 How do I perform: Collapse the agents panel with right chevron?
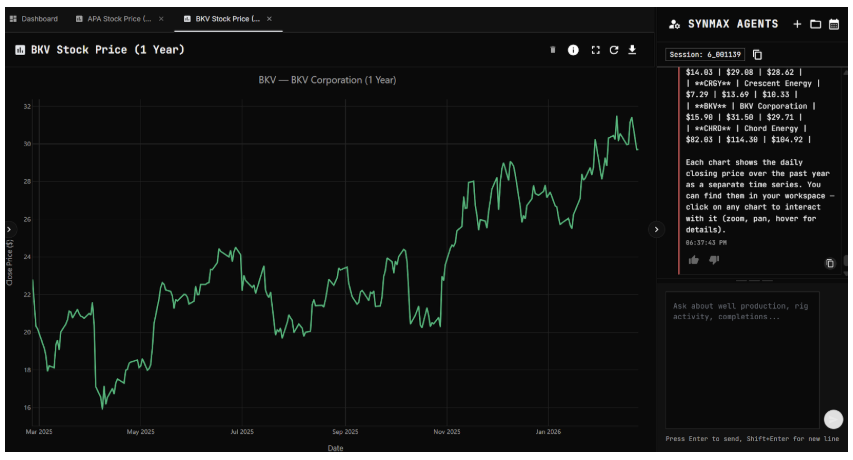coord(656,229)
